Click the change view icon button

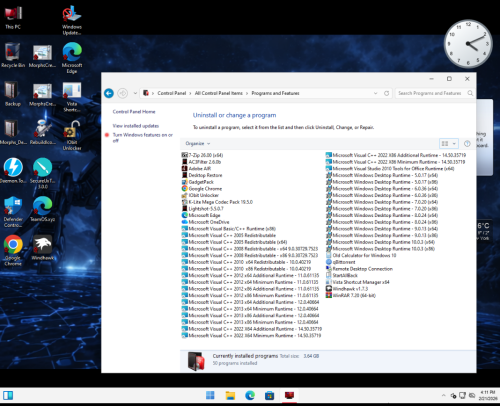pos(445,144)
